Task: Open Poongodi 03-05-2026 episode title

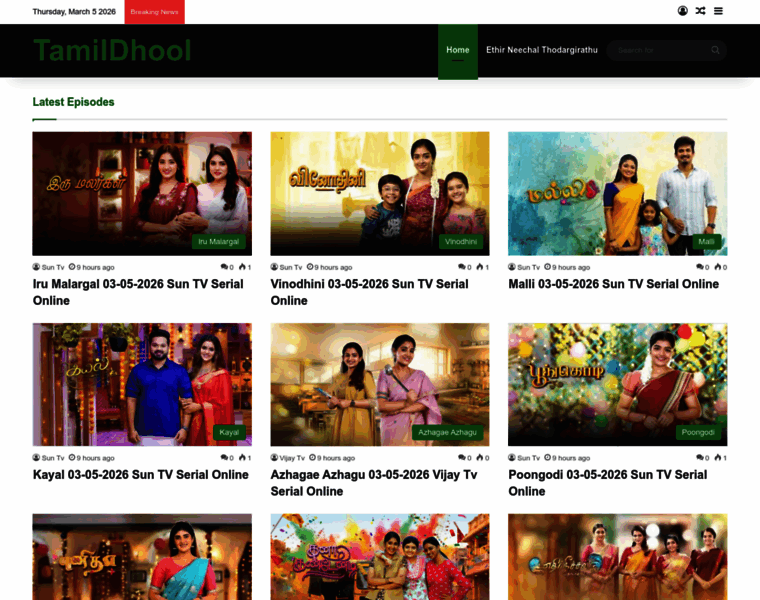Action: pos(607,483)
